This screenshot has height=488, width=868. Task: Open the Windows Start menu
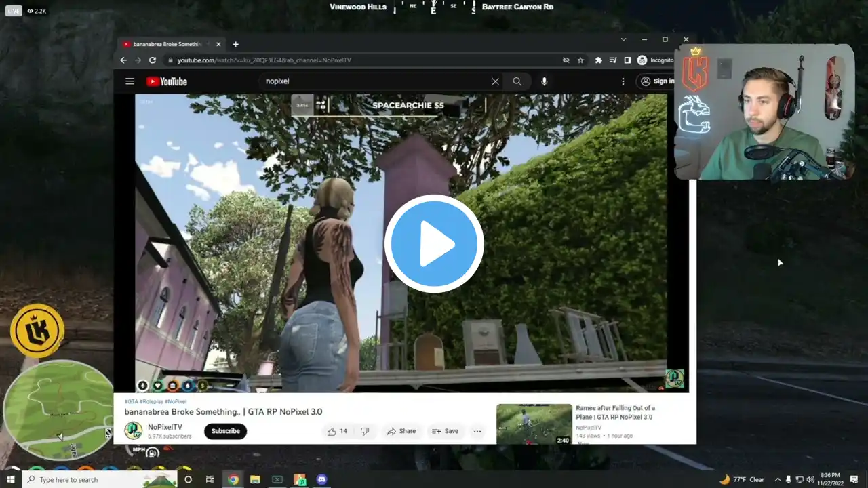(11, 479)
